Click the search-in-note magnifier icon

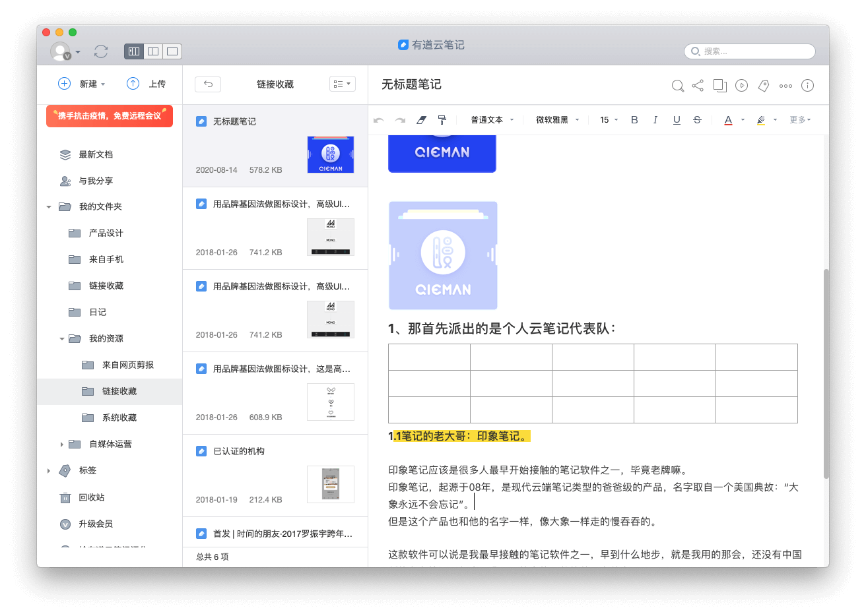point(677,86)
